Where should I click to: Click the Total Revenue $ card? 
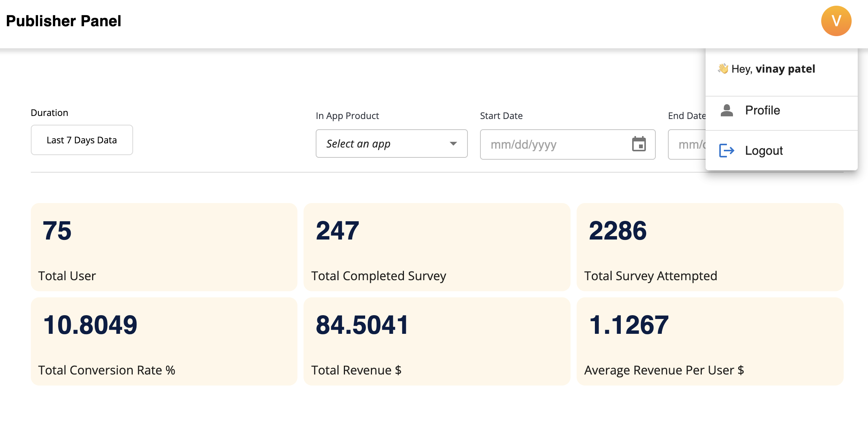(437, 341)
